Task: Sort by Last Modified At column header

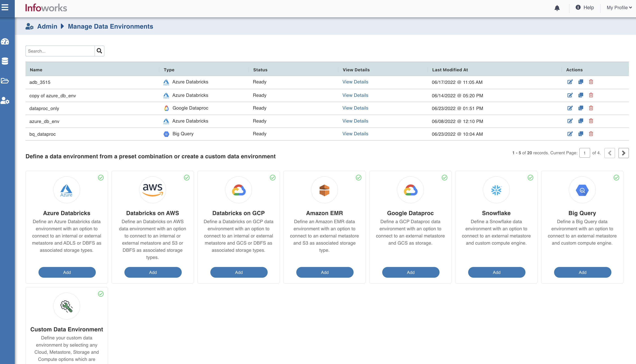Action: coord(450,70)
